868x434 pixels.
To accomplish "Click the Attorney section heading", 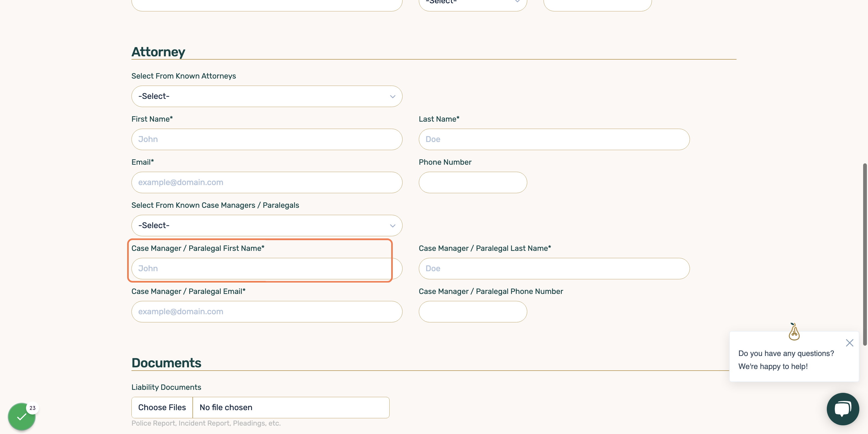I will pos(158,52).
